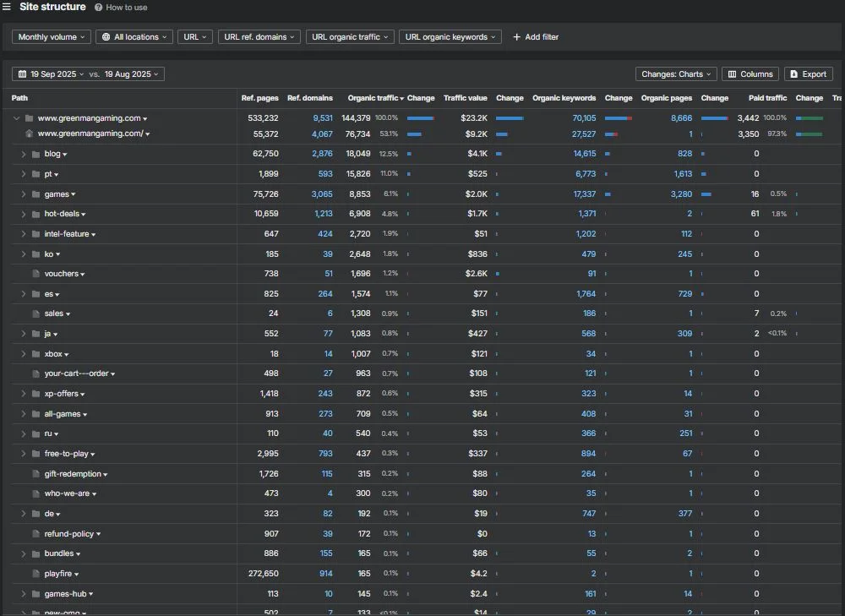The height and width of the screenshot is (616, 845).
Task: Open the Columns settings
Action: click(x=750, y=74)
